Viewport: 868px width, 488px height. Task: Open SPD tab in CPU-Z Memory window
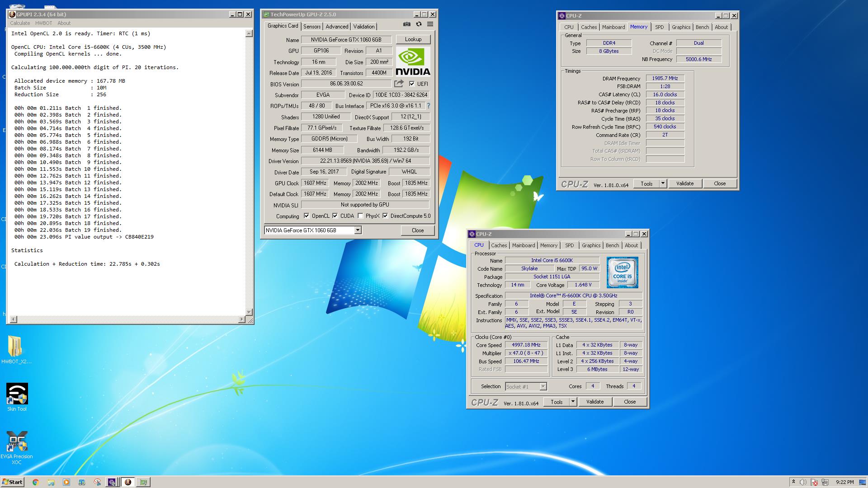coord(660,27)
